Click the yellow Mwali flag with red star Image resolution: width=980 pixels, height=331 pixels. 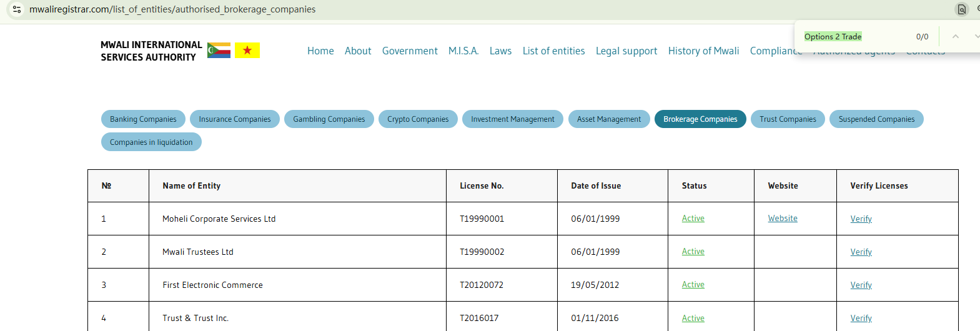pos(247,51)
